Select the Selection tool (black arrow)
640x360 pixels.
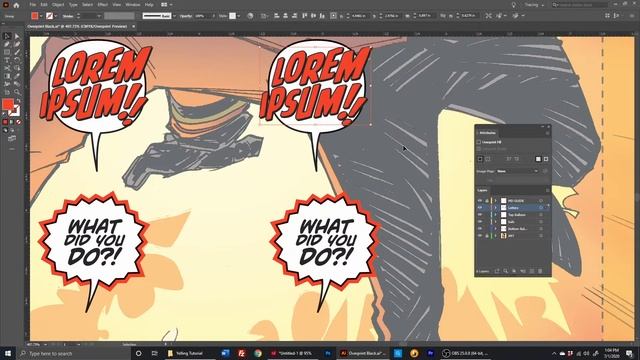7,36
